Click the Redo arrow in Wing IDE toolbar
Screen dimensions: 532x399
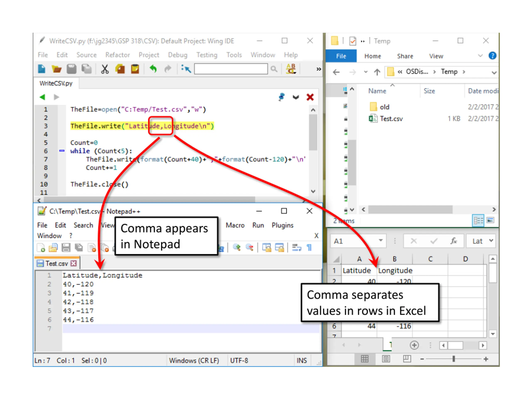point(168,69)
